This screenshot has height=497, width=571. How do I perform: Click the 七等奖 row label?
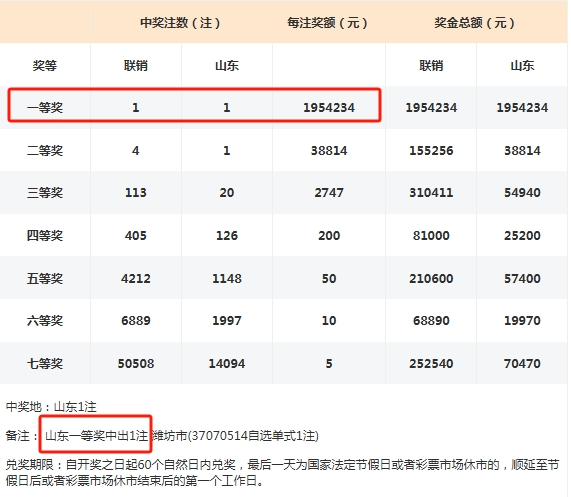(x=45, y=363)
